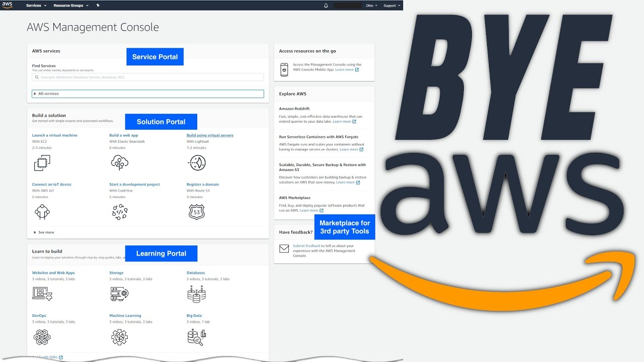Click the Submit feedback link
644x362 pixels.
click(306, 246)
